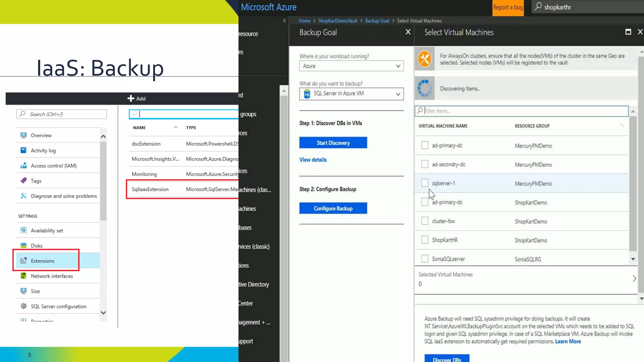Screen dimensions: 644x362
Task: Open the SQL Server in Azure VM dropdown
Action: coord(351,94)
